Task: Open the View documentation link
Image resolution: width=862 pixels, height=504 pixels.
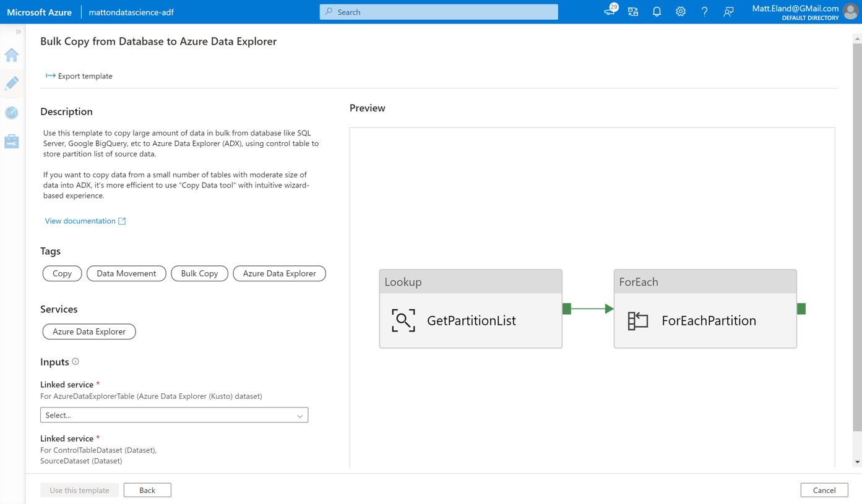Action: pyautogui.click(x=80, y=221)
